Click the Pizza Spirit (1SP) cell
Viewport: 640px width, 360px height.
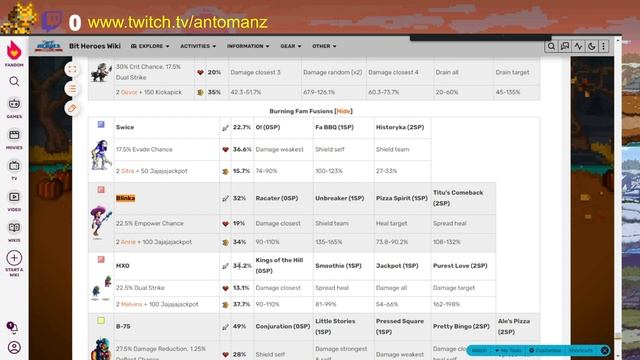(x=402, y=198)
